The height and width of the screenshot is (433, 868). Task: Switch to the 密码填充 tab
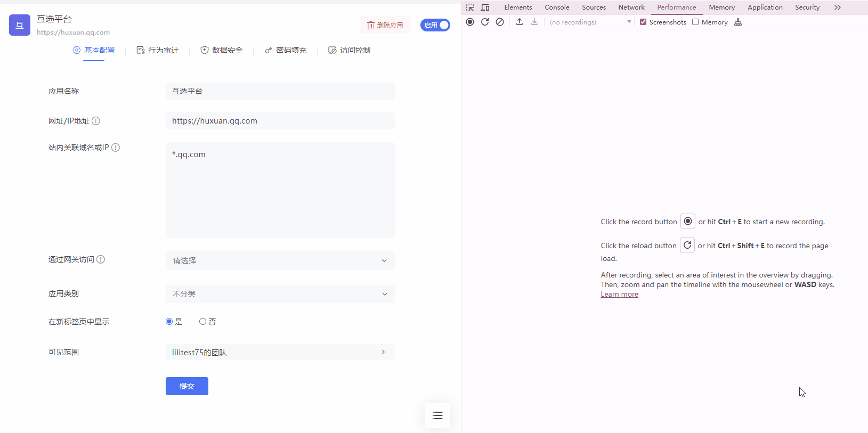286,50
